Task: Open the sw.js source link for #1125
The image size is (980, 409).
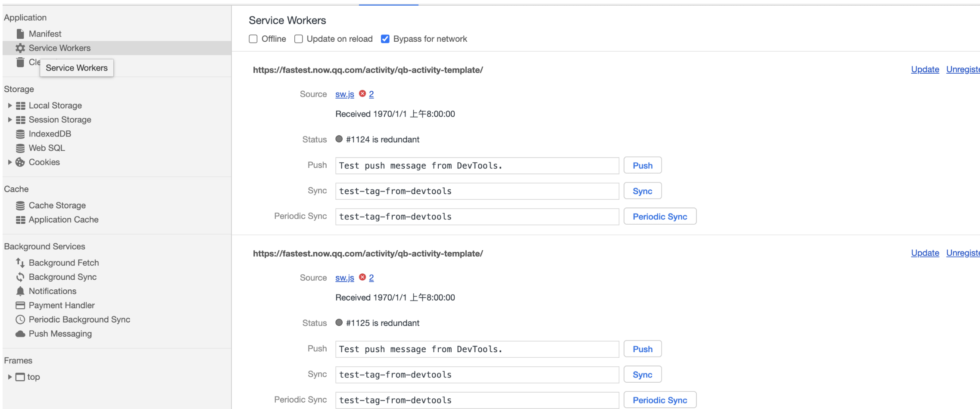Action: tap(344, 278)
